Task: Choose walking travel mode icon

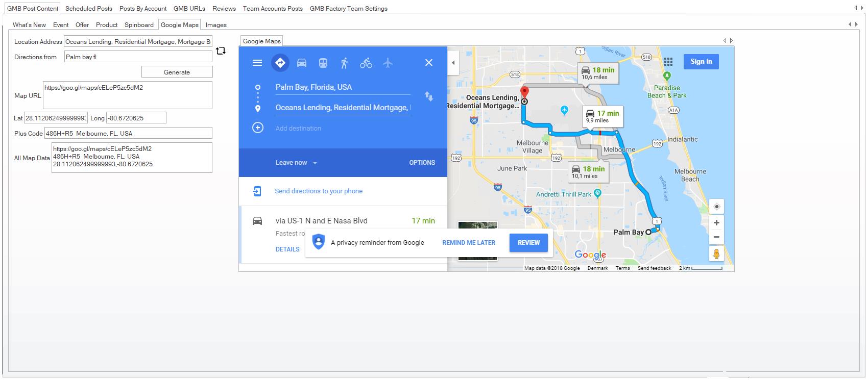Action: (x=345, y=63)
